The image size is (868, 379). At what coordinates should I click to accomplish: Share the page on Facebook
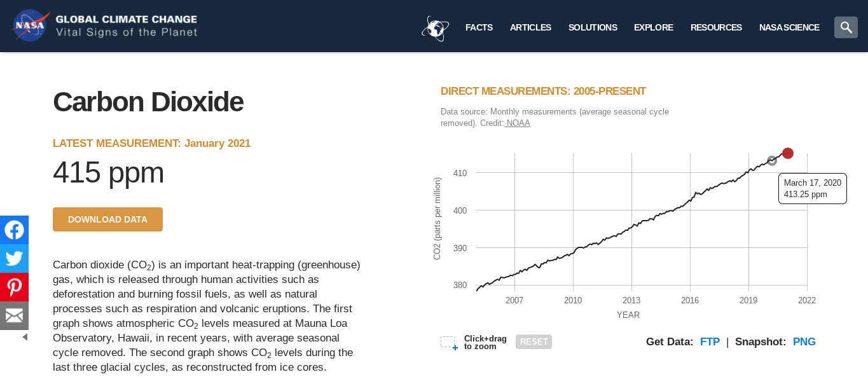14,230
